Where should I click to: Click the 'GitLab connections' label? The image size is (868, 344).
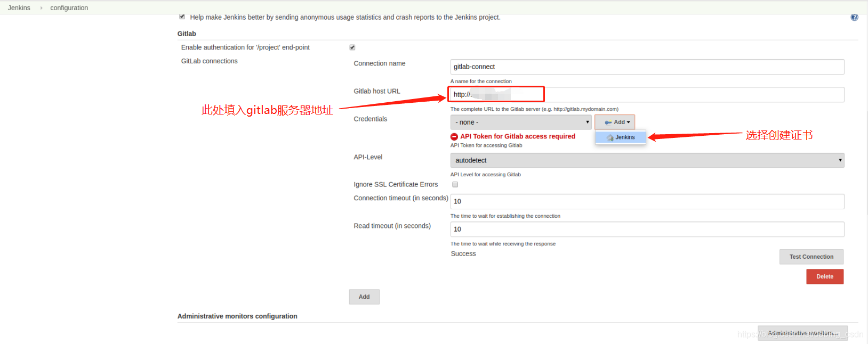click(210, 61)
